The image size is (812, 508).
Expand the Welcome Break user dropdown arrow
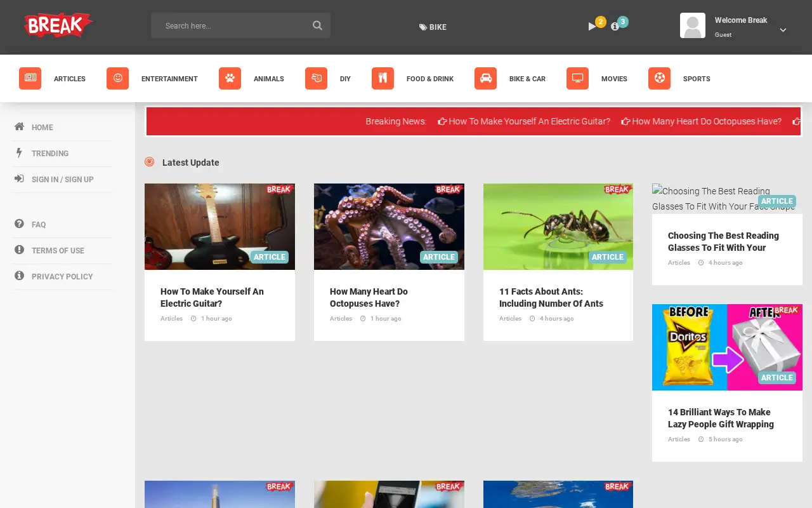[x=783, y=30]
